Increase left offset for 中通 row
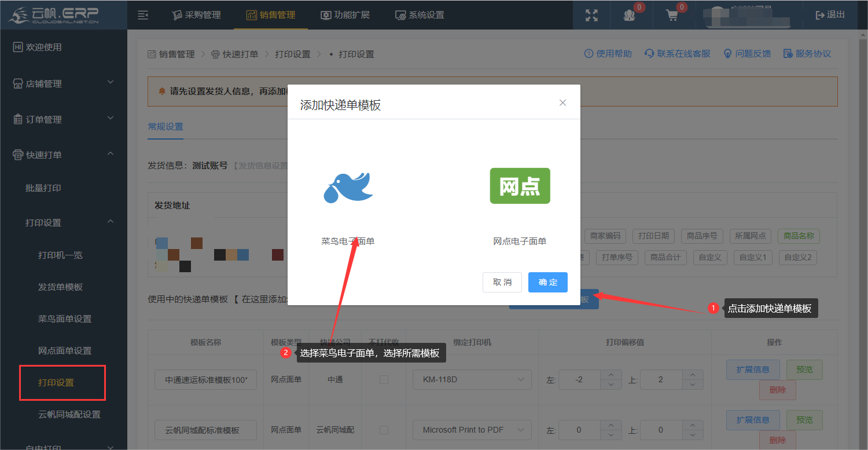 611,375
